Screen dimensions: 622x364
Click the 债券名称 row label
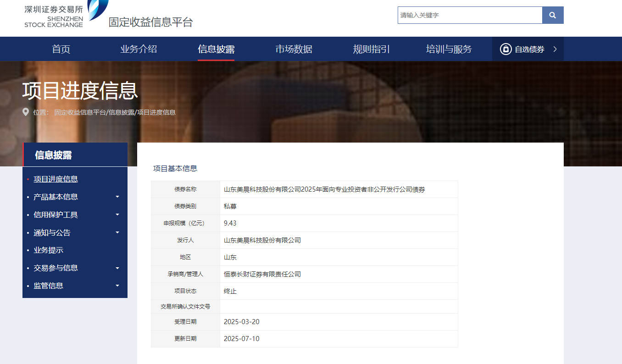point(185,189)
